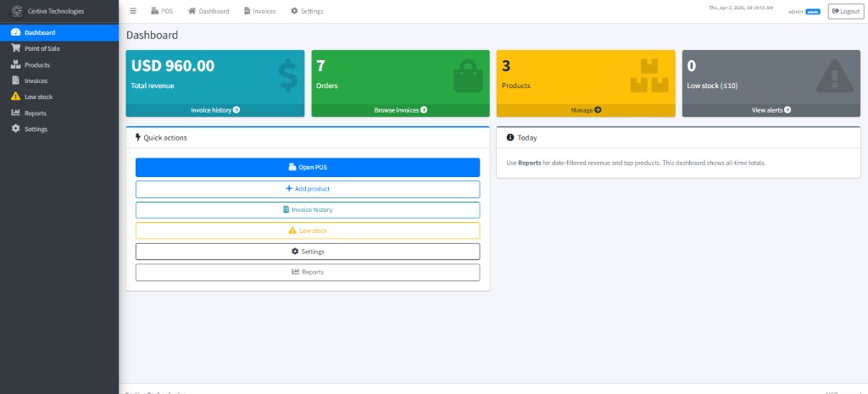Open the Manage link on the products card
This screenshot has width=868, height=394.
(586, 110)
